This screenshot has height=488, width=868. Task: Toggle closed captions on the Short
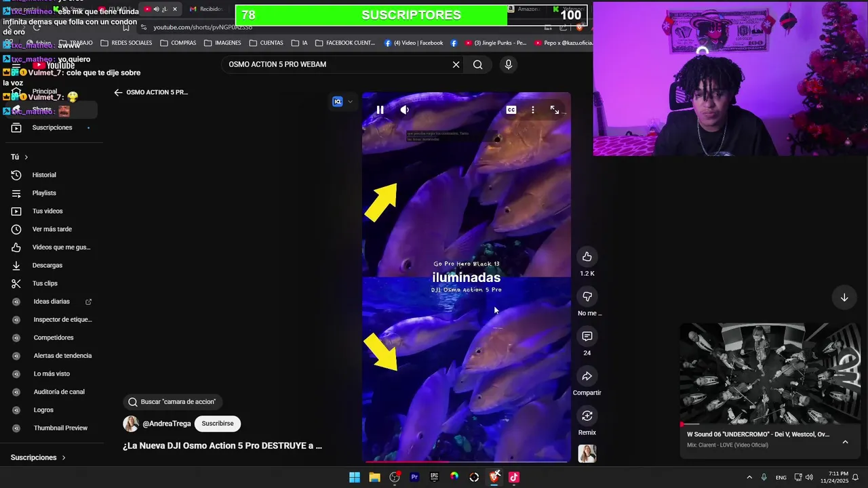point(511,110)
